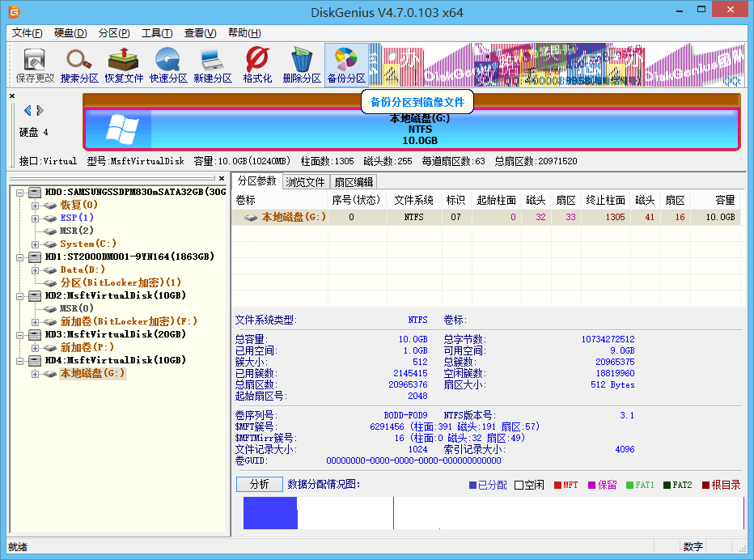Go to the previous disk with left arrow
This screenshot has height=560, width=754.
(28, 110)
